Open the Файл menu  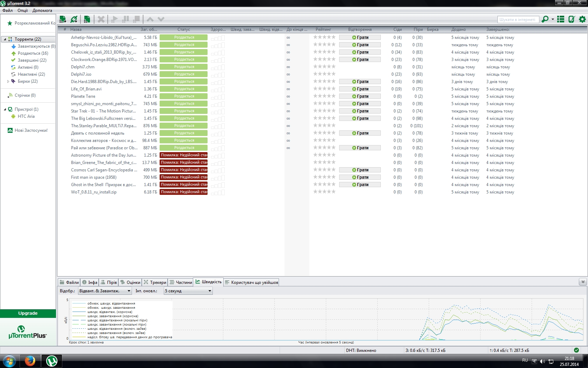pos(7,11)
